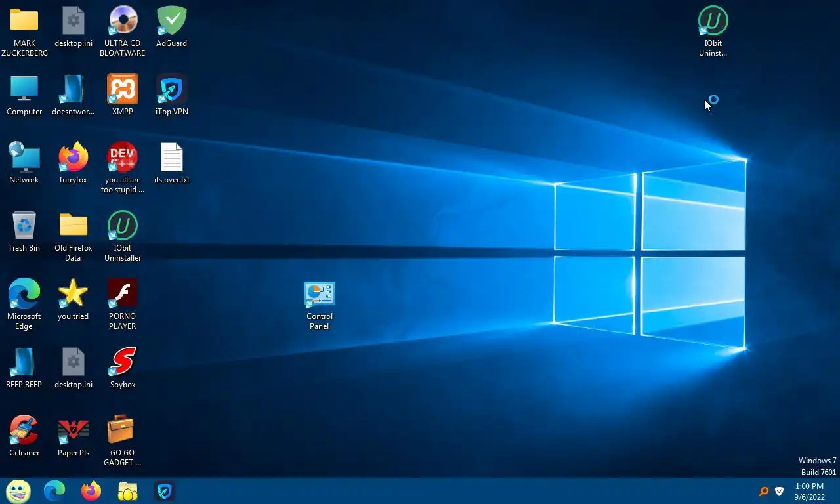Select the Soybox desktop shortcut
Image resolution: width=840 pixels, height=504 pixels.
[123, 362]
